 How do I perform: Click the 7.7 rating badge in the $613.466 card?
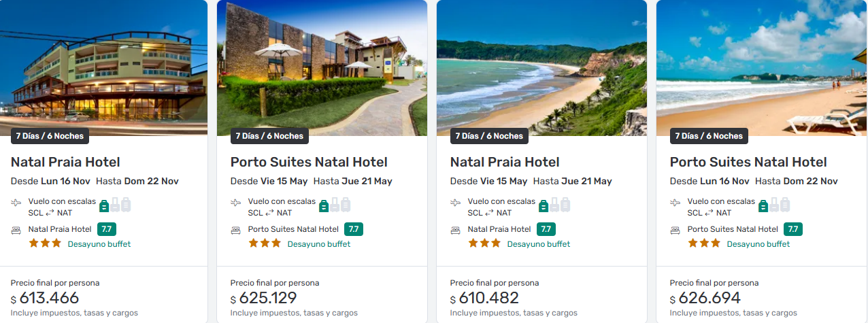[107, 229]
